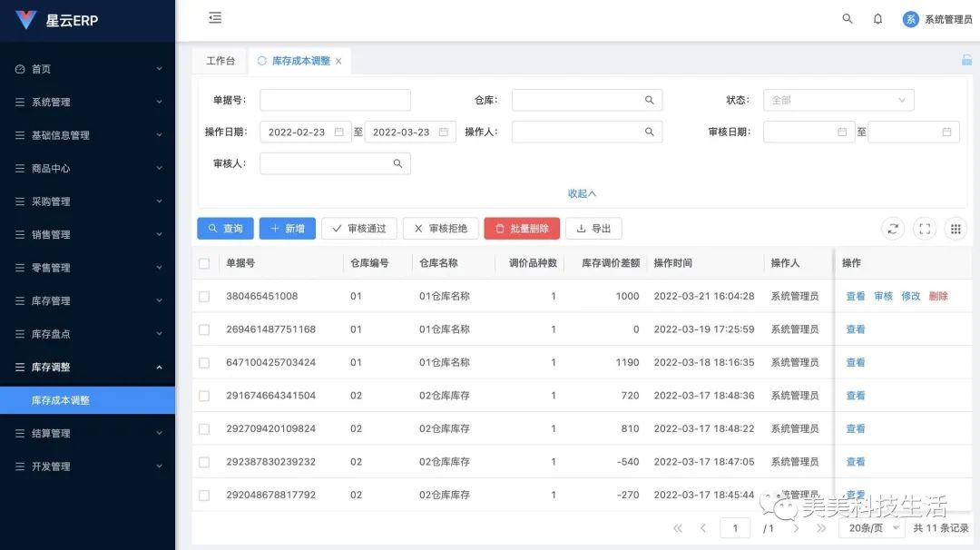Image resolution: width=980 pixels, height=550 pixels.
Task: Click the 新增 button
Action: (288, 229)
